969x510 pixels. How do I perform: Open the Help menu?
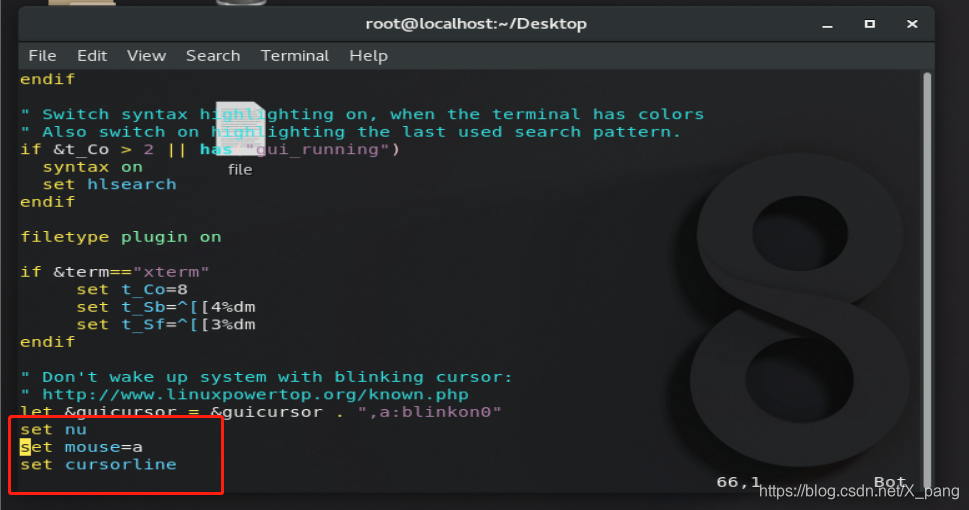click(368, 56)
